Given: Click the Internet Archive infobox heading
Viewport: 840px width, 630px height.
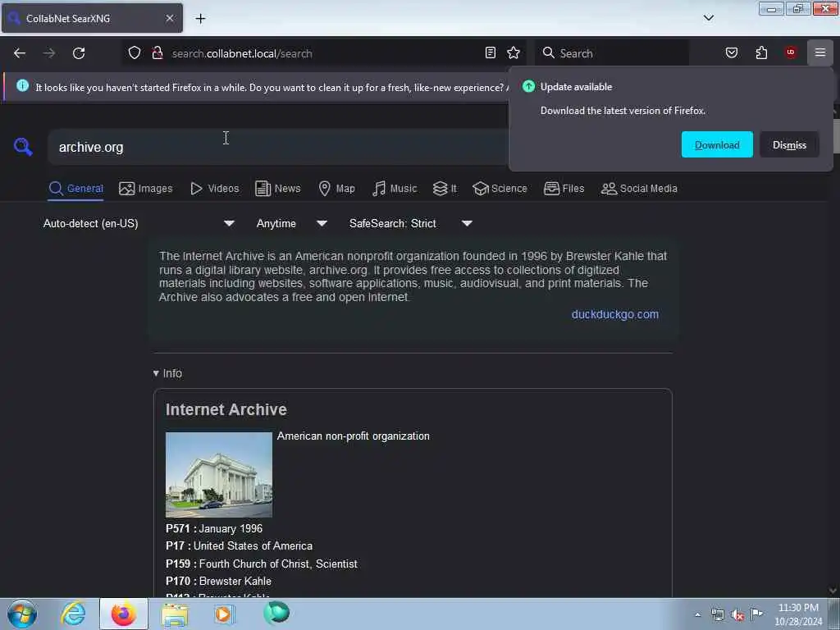Looking at the screenshot, I should [x=226, y=409].
